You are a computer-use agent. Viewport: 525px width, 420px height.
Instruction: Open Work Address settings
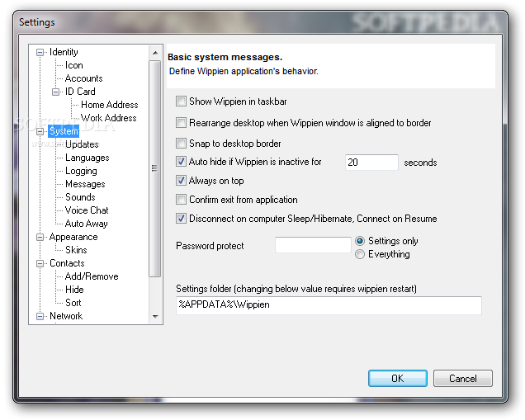[x=109, y=118]
